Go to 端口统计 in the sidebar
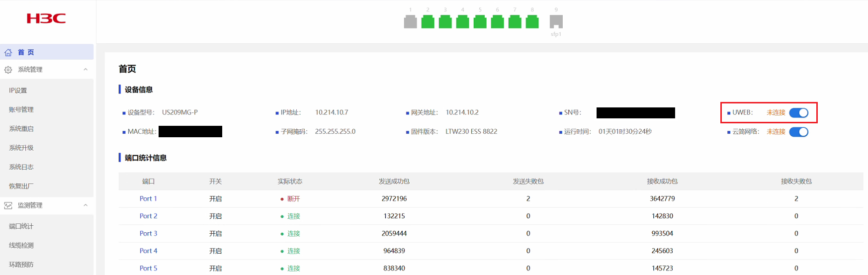The width and height of the screenshot is (868, 275). [21, 226]
